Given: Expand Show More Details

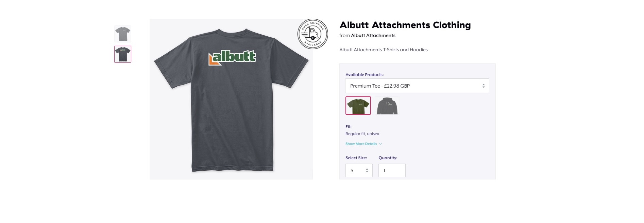Looking at the screenshot, I should tap(361, 144).
